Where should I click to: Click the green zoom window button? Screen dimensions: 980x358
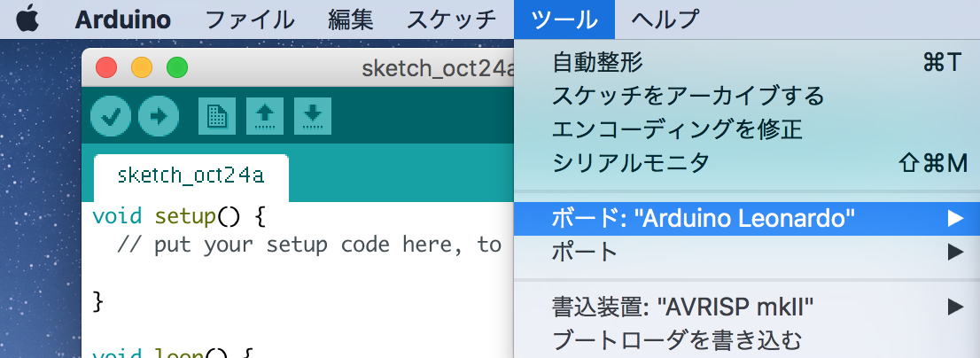pos(177,67)
